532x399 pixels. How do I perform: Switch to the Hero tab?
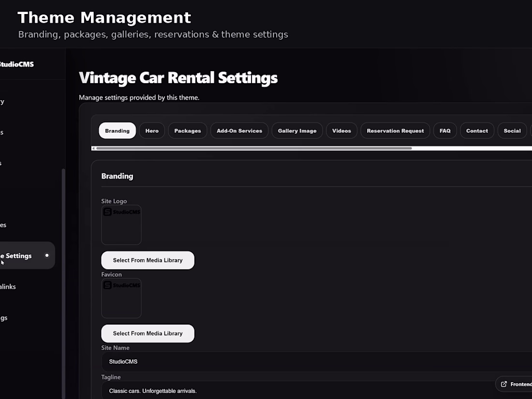pyautogui.click(x=152, y=131)
